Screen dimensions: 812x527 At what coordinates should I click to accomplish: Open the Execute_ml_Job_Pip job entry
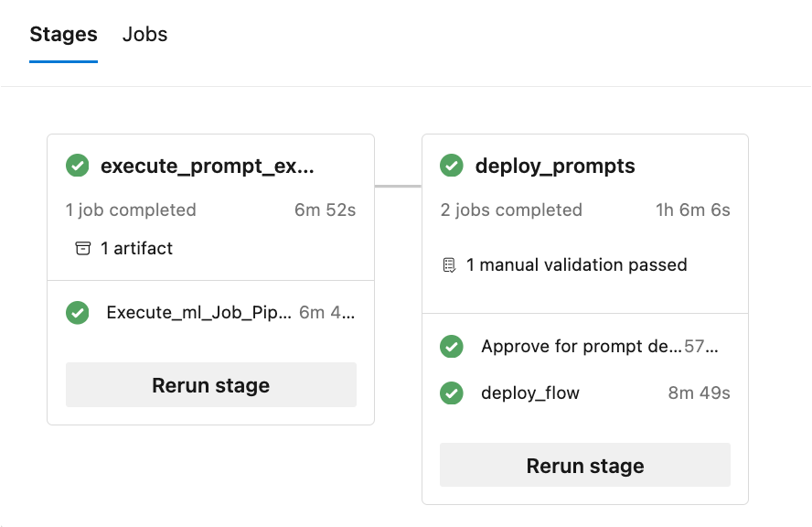click(199, 312)
